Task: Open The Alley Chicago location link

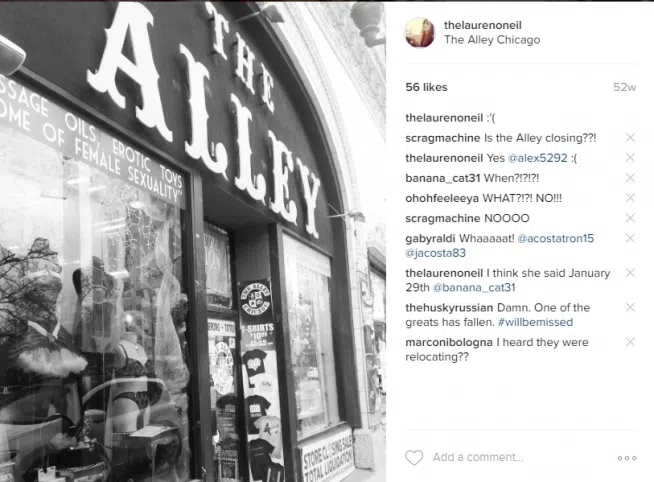Action: 492,40
